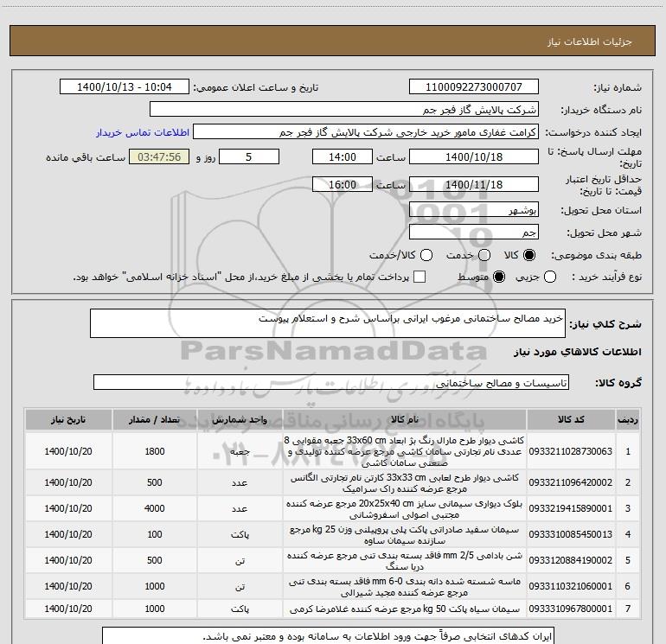Click the requester field کرامت غفاری
Image resolution: width=666 pixels, height=644 pixels.
point(366,132)
